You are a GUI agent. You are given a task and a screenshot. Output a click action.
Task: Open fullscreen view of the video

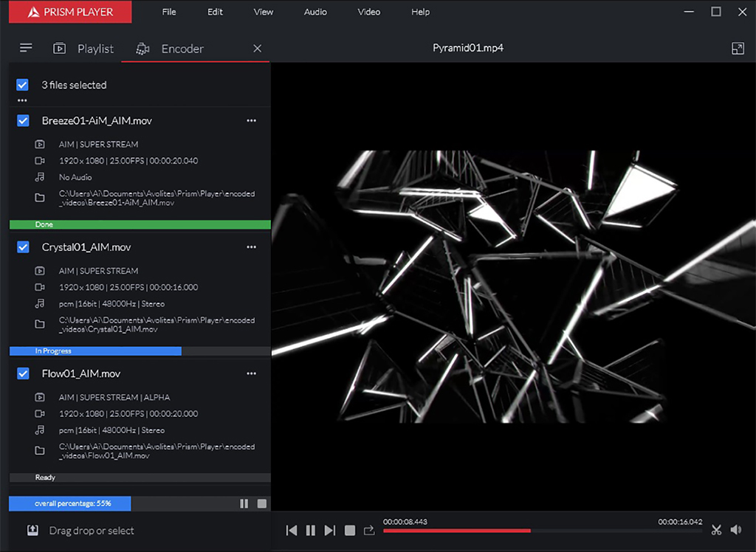[x=737, y=48]
